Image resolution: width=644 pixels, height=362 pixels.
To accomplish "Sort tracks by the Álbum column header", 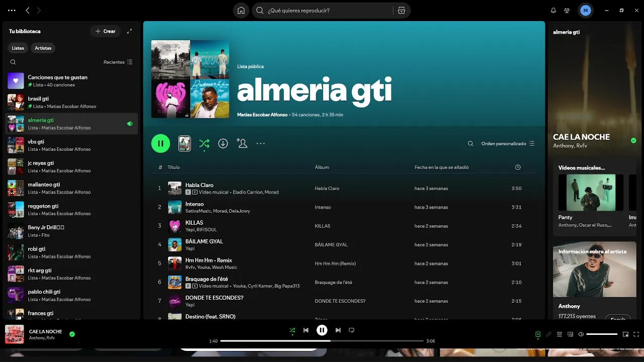I will click(x=322, y=167).
